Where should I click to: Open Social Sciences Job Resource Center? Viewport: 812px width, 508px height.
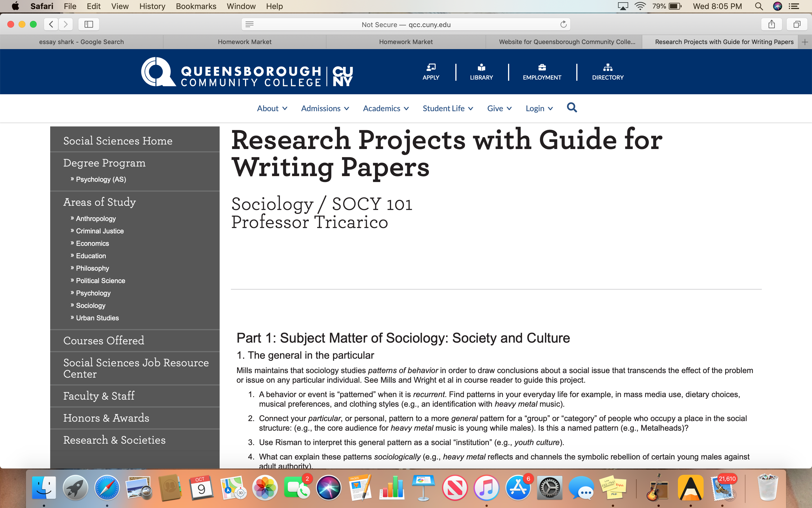point(136,368)
